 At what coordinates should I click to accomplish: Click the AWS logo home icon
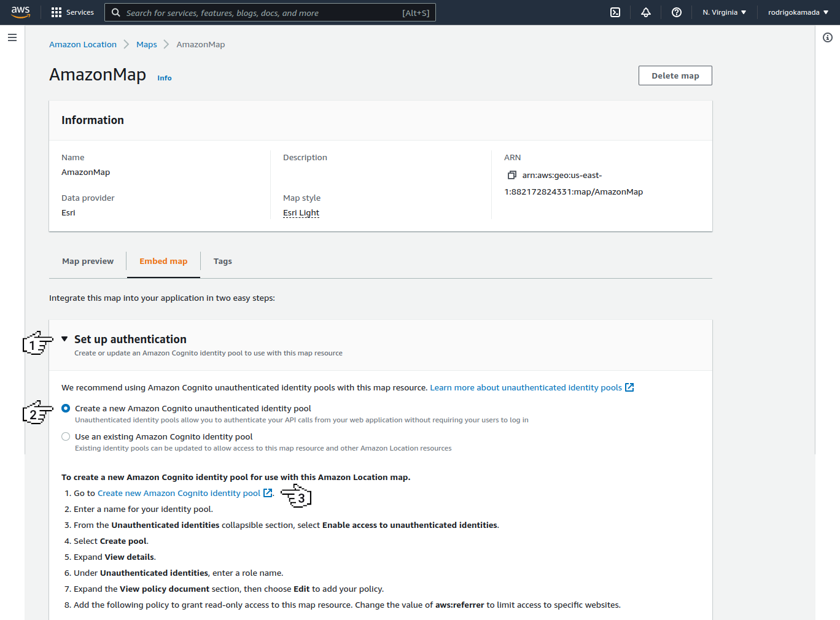click(x=20, y=12)
